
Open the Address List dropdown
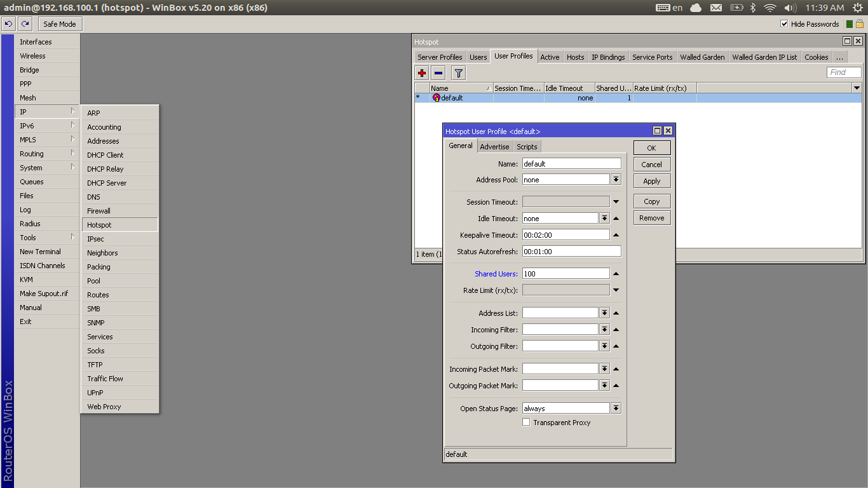coord(604,313)
